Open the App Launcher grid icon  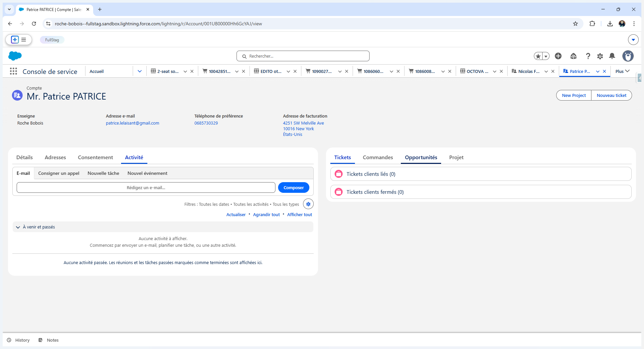click(x=13, y=71)
